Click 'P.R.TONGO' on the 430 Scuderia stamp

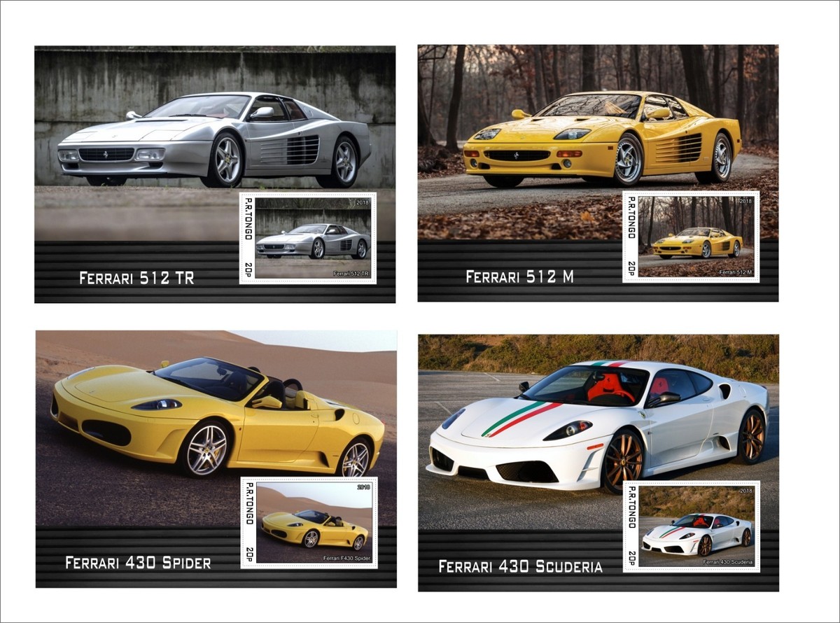pyautogui.click(x=631, y=507)
